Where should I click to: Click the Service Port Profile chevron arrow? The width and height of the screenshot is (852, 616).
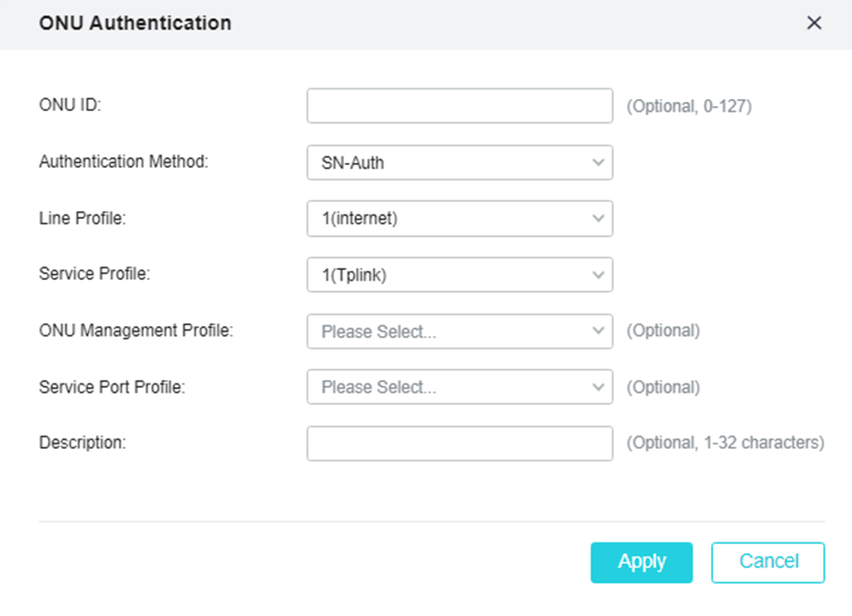tap(598, 387)
